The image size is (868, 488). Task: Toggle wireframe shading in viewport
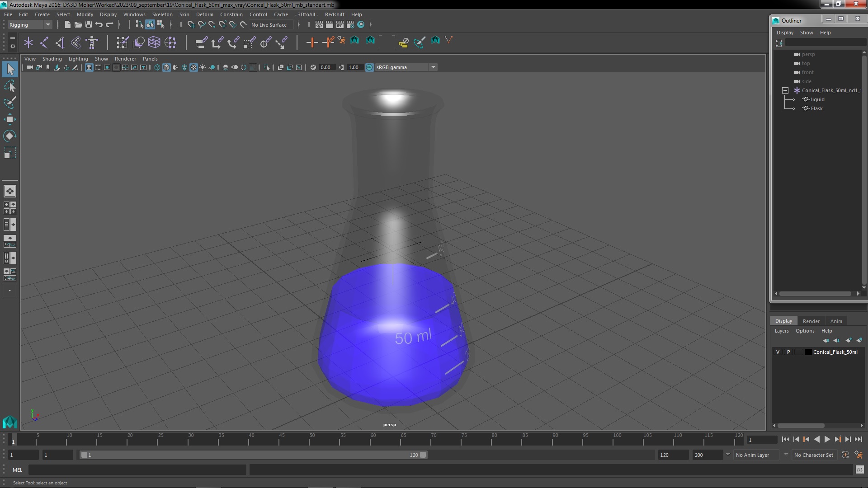[157, 67]
